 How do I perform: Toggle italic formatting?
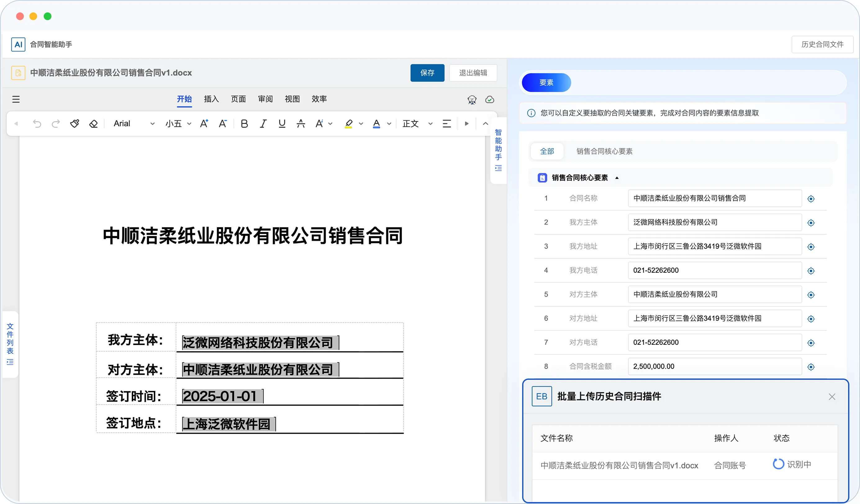(x=263, y=124)
